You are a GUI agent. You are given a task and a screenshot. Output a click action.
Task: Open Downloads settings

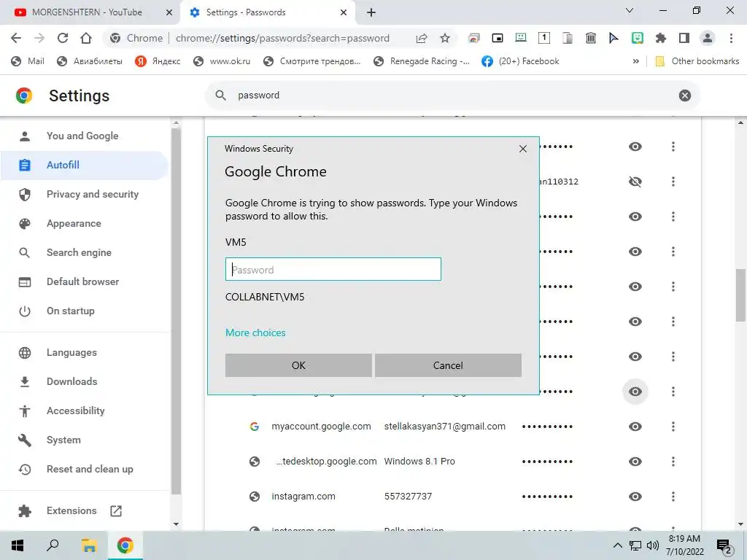[x=72, y=381]
